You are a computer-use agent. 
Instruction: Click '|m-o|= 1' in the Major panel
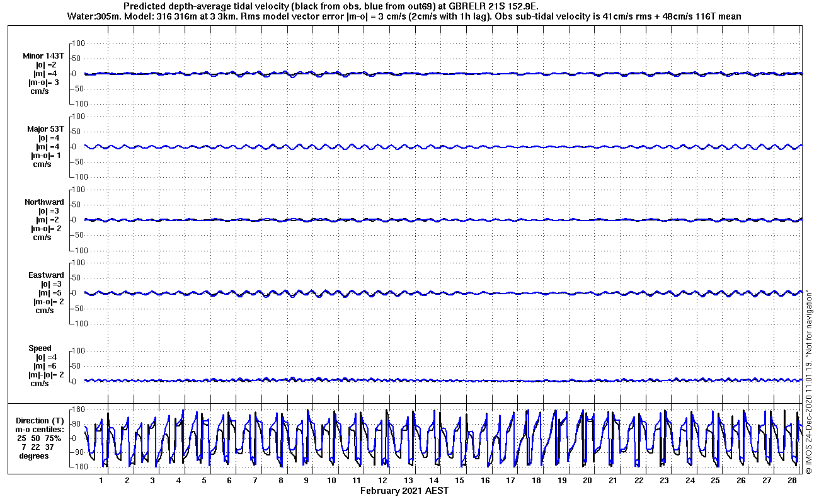[46, 156]
